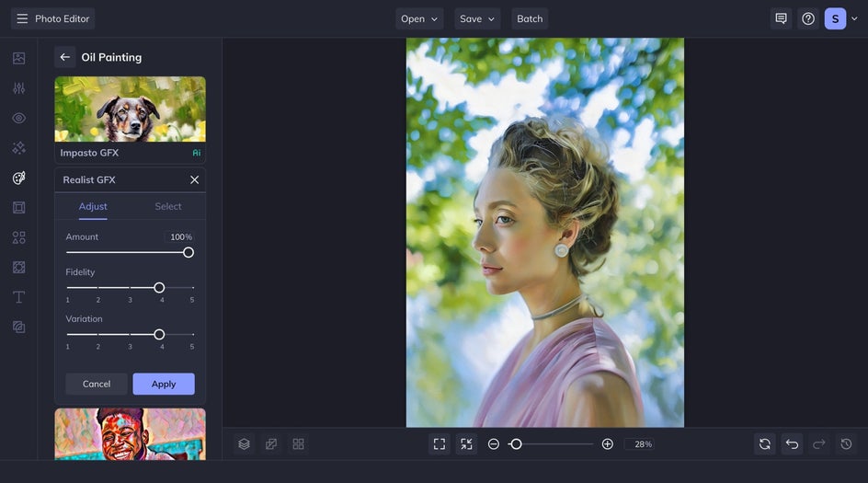868x483 pixels.
Task: Click the Impasto GFX label
Action: [89, 153]
